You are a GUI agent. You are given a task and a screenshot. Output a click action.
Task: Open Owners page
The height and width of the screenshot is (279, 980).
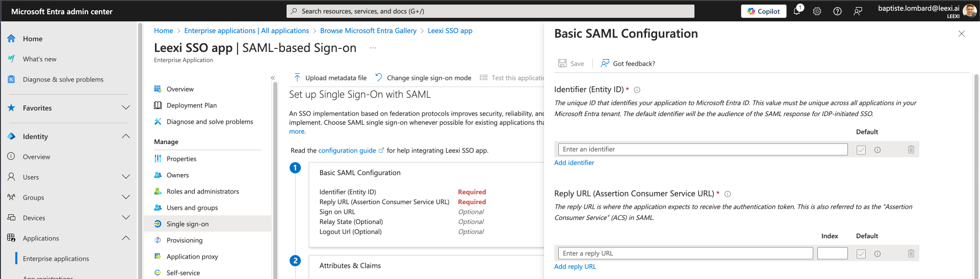pyautogui.click(x=177, y=175)
